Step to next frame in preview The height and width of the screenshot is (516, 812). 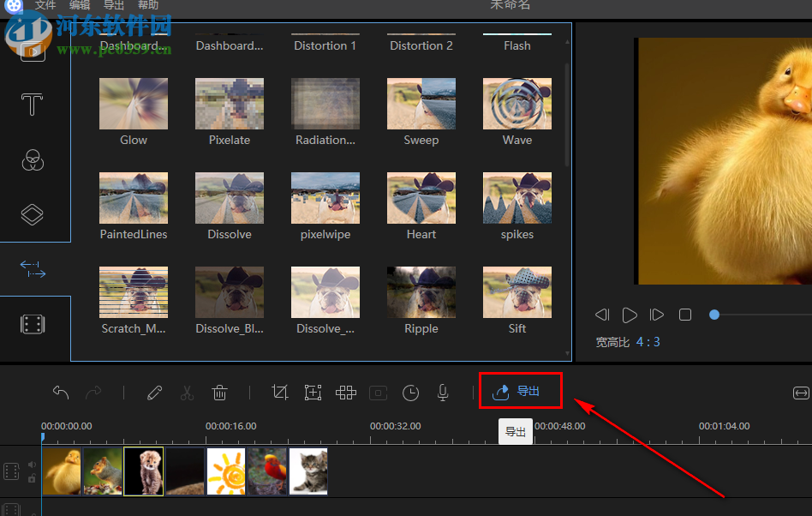click(657, 315)
